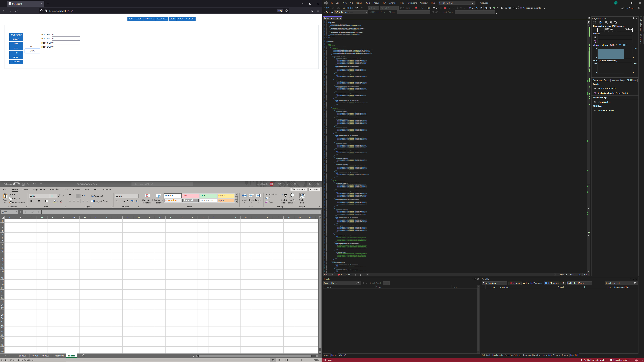Reload the browser page
Image resolution: width=644 pixels, height=362 pixels.
tap(16, 11)
